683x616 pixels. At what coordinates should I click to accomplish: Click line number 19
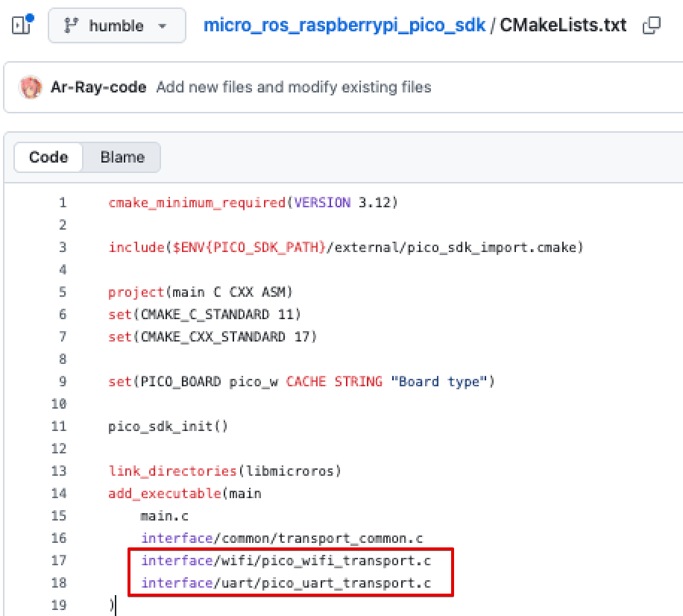(x=59, y=605)
